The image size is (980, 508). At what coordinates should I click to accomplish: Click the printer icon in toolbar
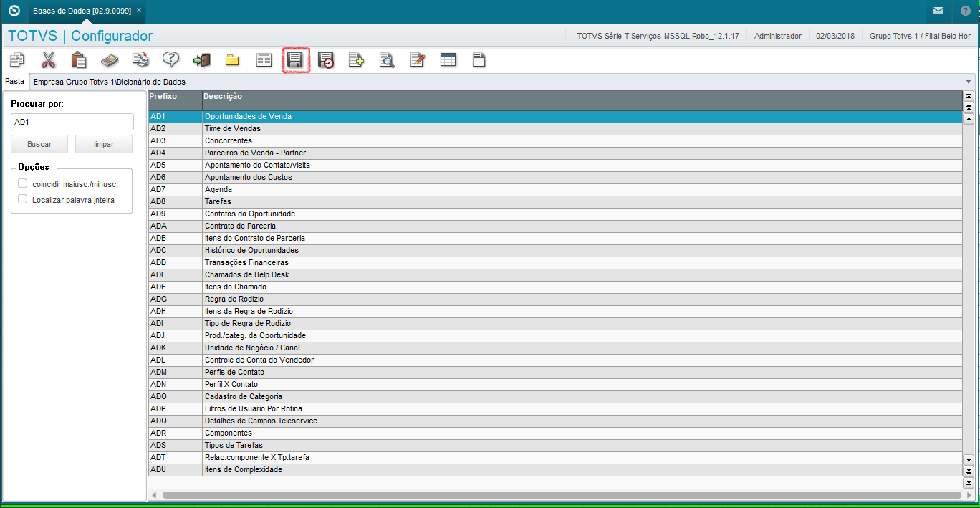140,60
